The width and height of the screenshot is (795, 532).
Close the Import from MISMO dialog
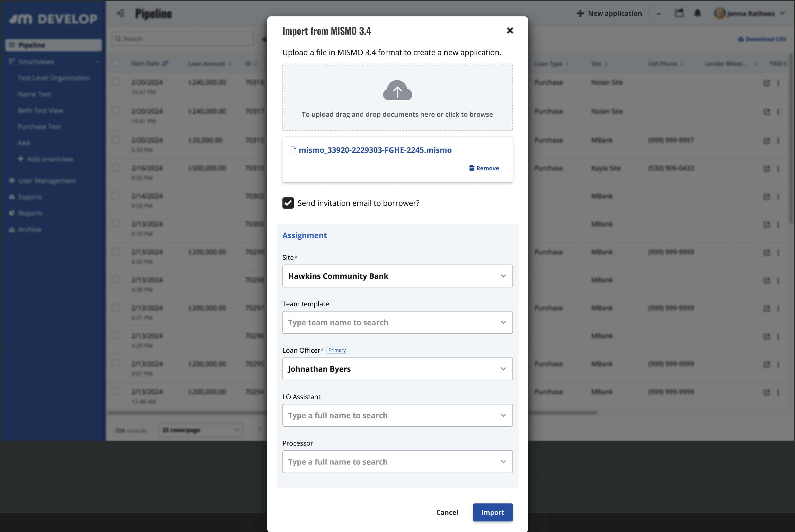[x=509, y=31]
